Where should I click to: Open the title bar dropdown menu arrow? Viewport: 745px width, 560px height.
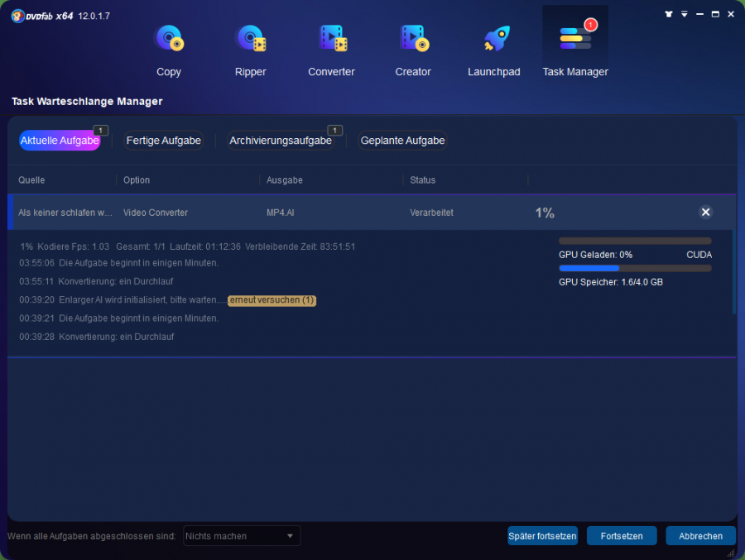685,14
